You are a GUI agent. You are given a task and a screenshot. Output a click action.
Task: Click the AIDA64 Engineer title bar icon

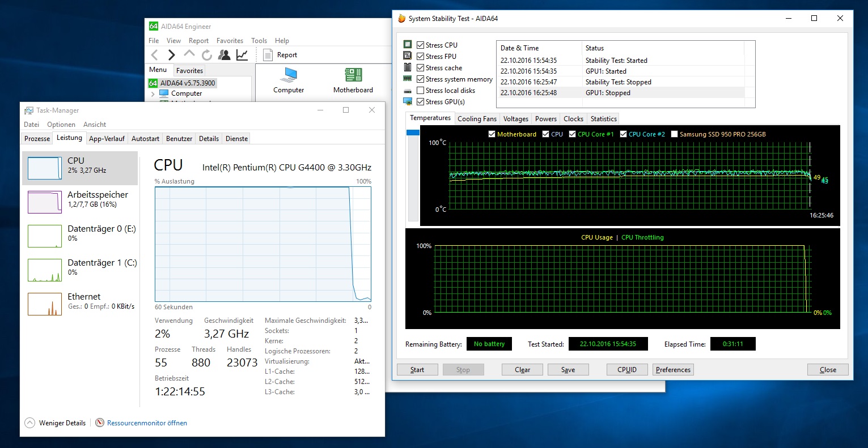coord(154,26)
